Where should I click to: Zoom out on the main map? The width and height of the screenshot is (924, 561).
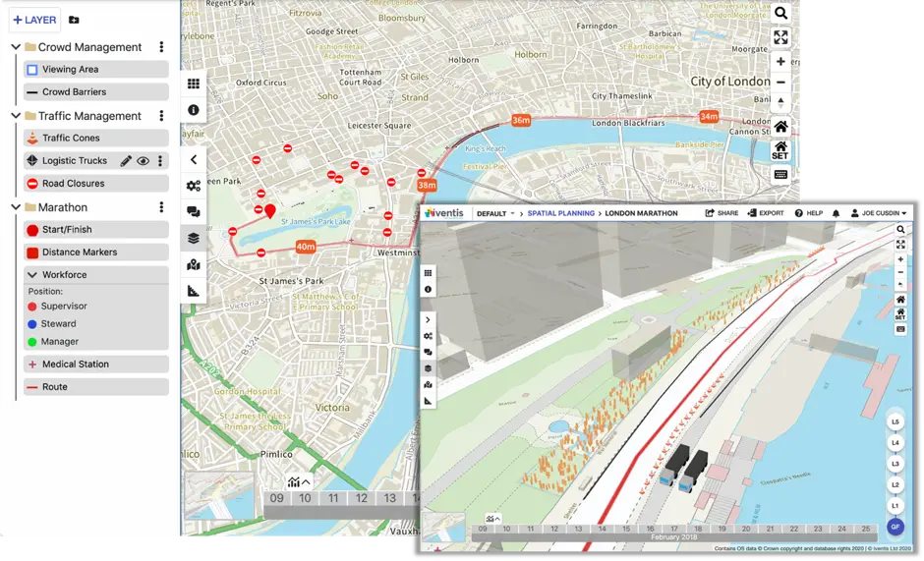tap(780, 83)
